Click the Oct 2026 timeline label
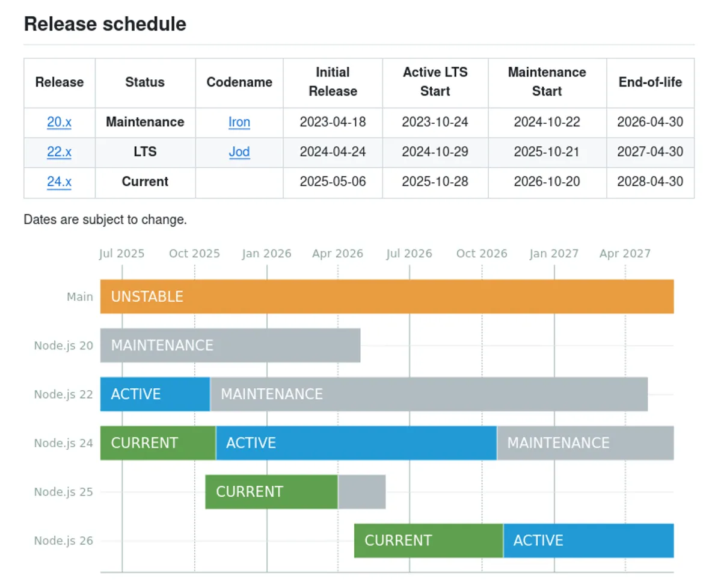 (482, 254)
